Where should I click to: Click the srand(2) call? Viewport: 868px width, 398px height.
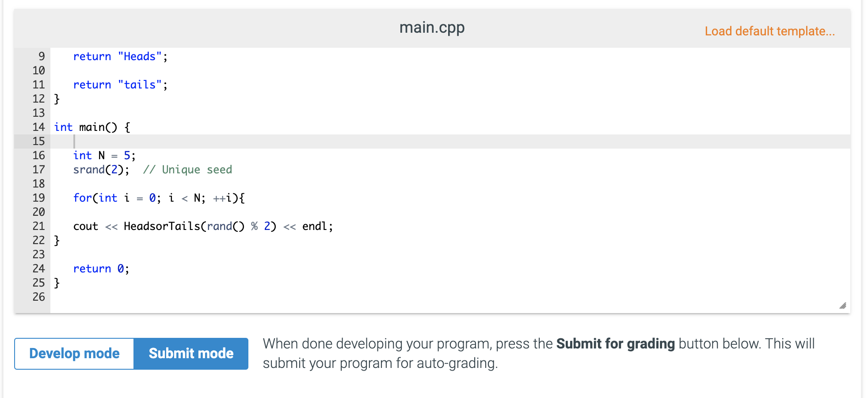click(x=101, y=170)
